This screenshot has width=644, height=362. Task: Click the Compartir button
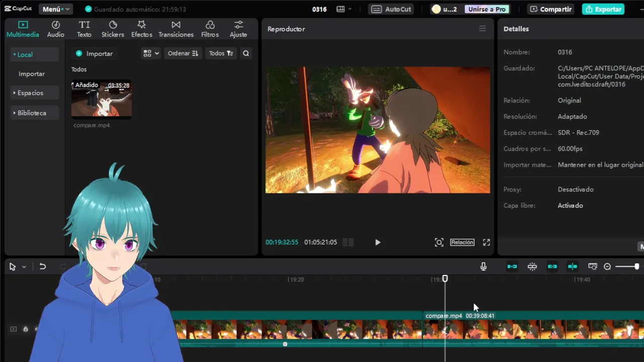pos(551,9)
